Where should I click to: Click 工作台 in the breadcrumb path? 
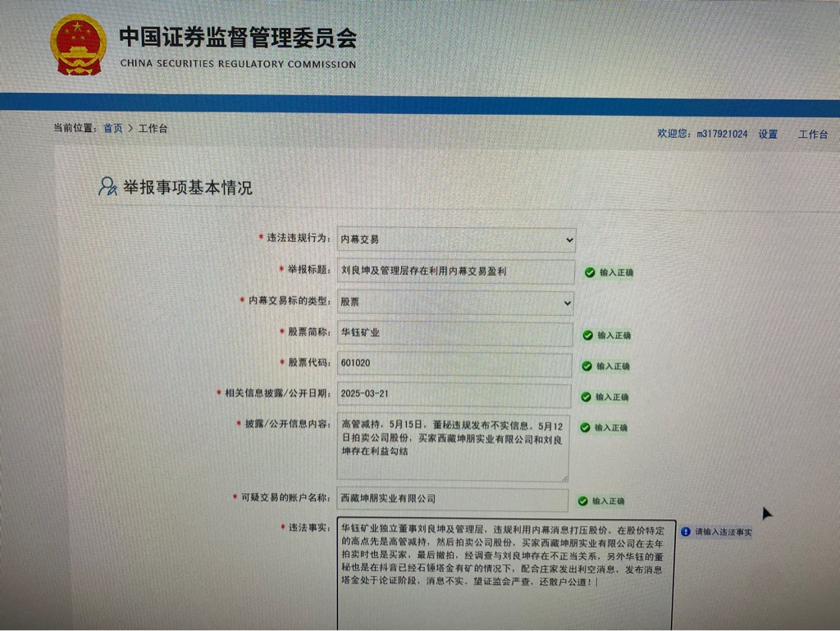(x=153, y=129)
